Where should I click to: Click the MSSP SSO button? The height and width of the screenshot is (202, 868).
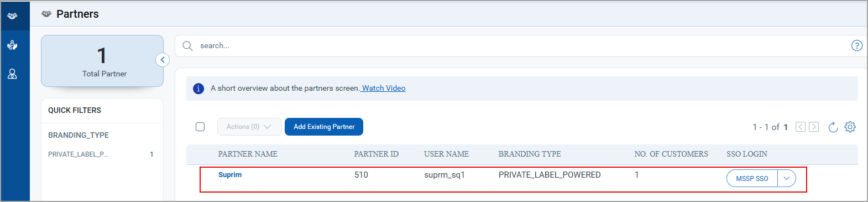[752, 178]
